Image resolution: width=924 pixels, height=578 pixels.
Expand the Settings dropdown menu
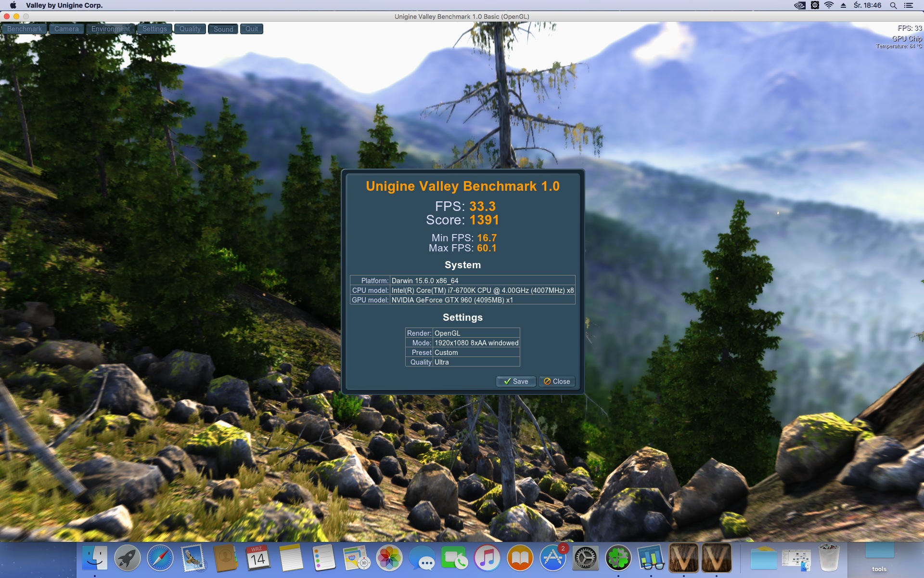coord(154,29)
